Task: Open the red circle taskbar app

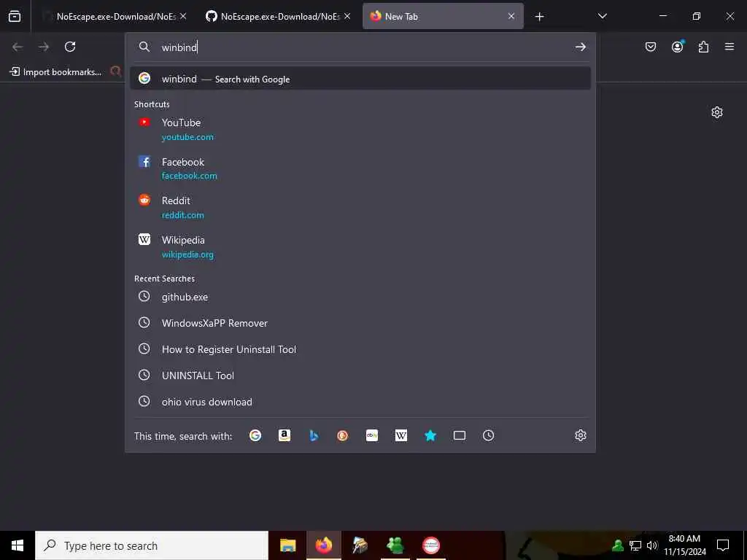Action: 431,545
